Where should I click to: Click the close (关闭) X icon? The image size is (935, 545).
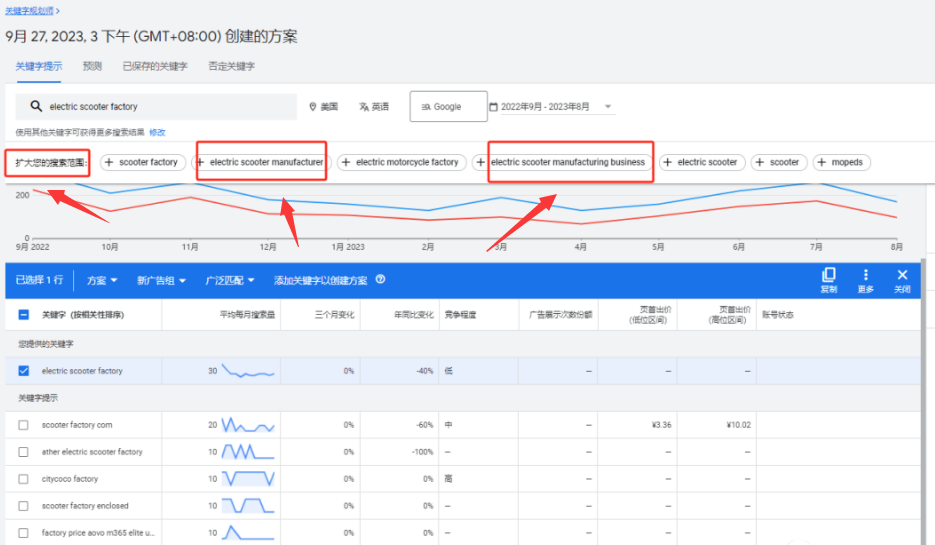[902, 275]
